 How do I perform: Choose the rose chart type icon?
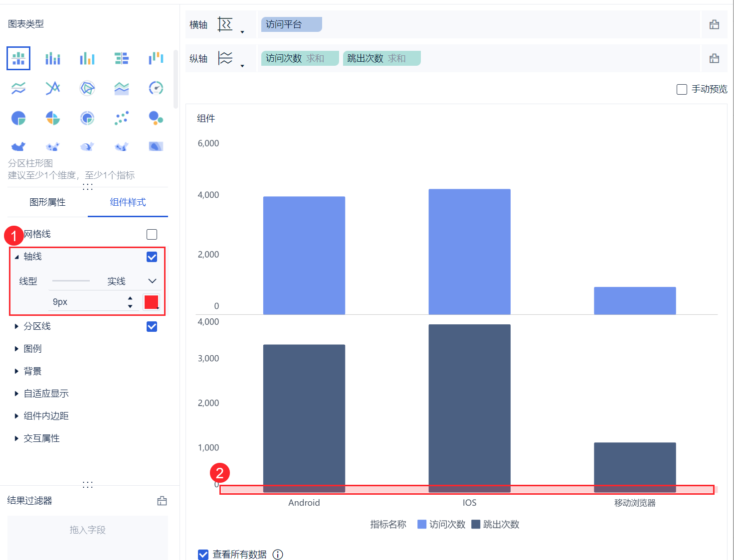[x=53, y=118]
